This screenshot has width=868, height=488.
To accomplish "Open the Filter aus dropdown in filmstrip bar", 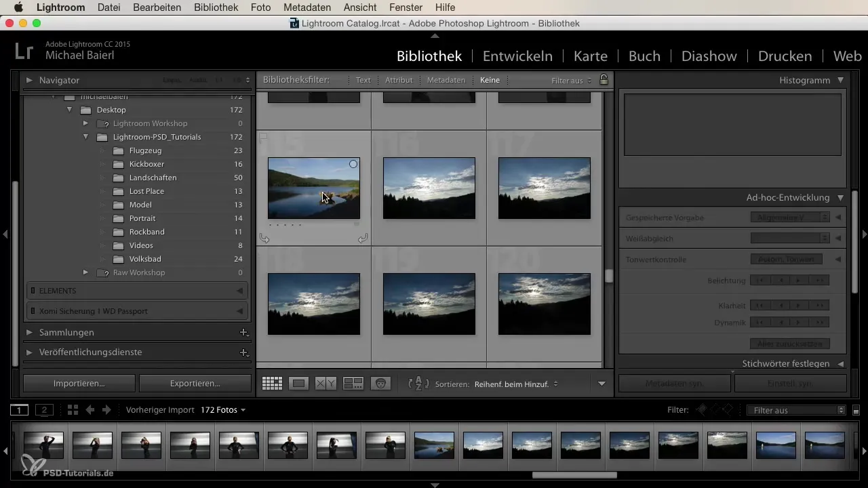I will 795,410.
